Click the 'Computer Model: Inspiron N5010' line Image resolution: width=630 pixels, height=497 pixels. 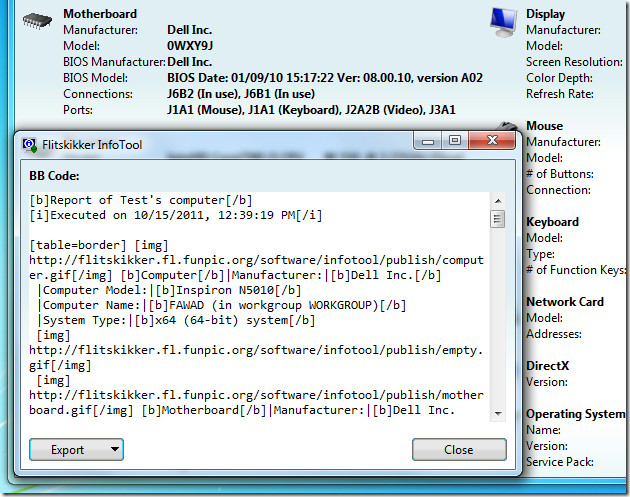coord(169,290)
